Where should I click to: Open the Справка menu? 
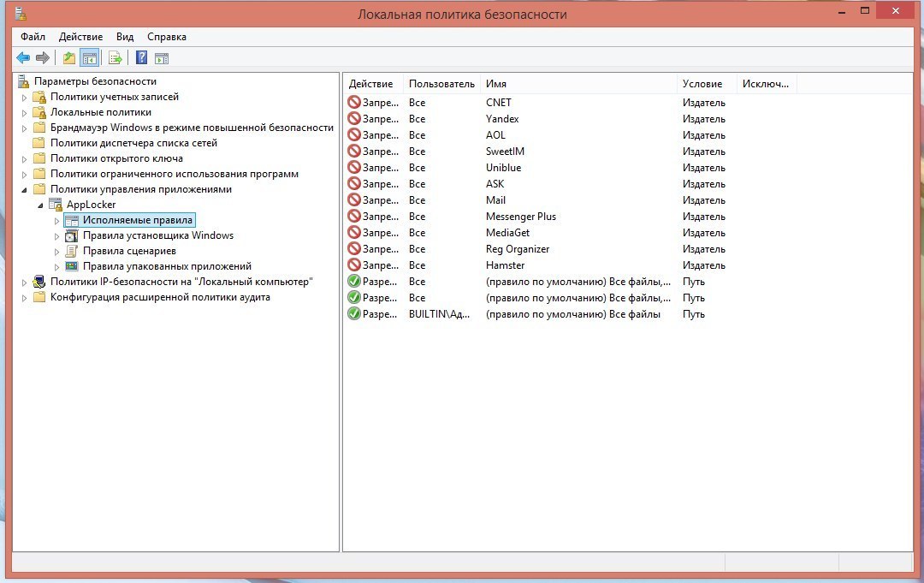pos(166,37)
